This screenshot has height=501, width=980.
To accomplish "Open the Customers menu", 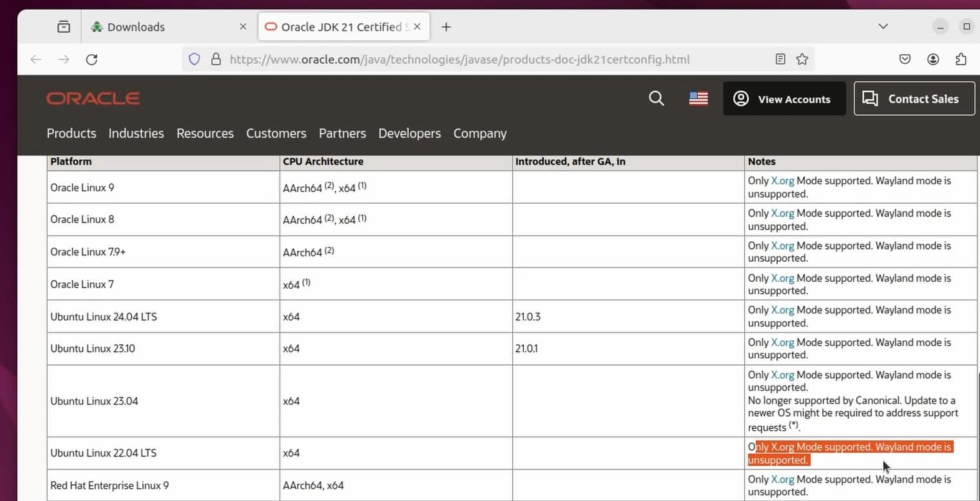I will click(x=276, y=133).
